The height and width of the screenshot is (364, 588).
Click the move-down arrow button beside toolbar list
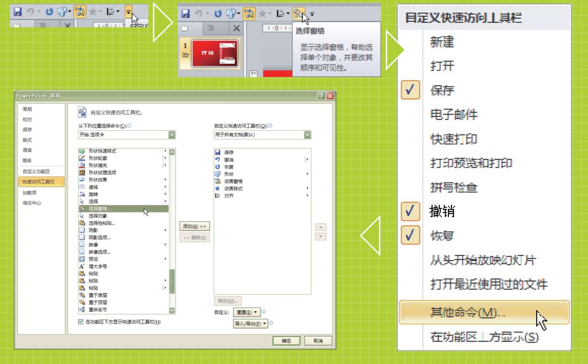(x=321, y=237)
